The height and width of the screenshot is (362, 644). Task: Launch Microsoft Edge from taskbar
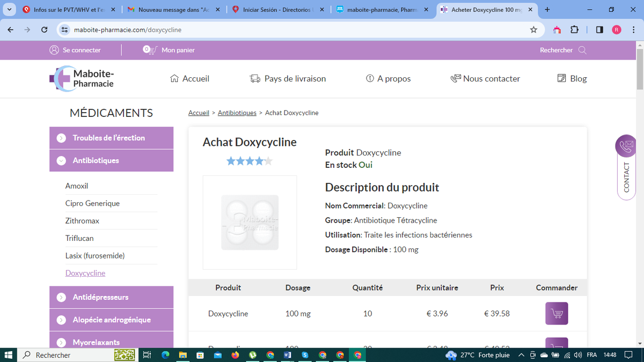pos(165,355)
